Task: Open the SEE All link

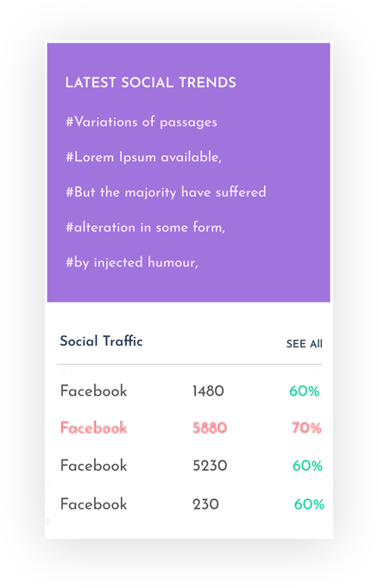Action: coord(304,344)
